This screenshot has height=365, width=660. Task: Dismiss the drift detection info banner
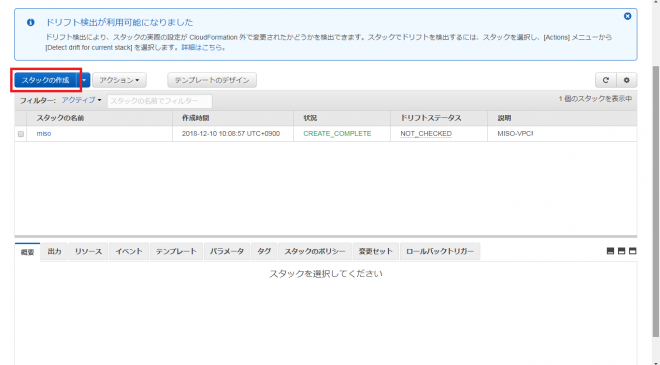(x=627, y=16)
